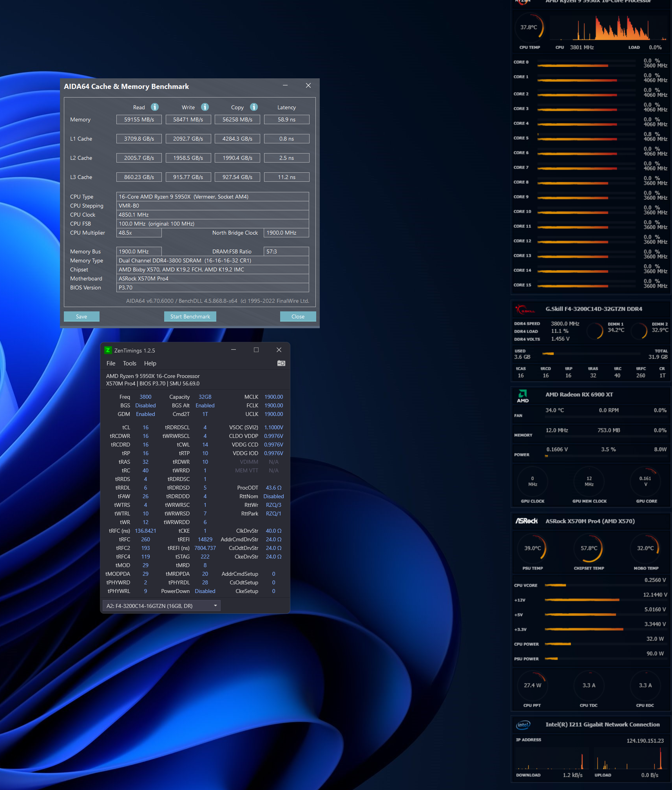Click the ZenTimings screenshot camera icon
The width and height of the screenshot is (672, 790).
[x=281, y=363]
